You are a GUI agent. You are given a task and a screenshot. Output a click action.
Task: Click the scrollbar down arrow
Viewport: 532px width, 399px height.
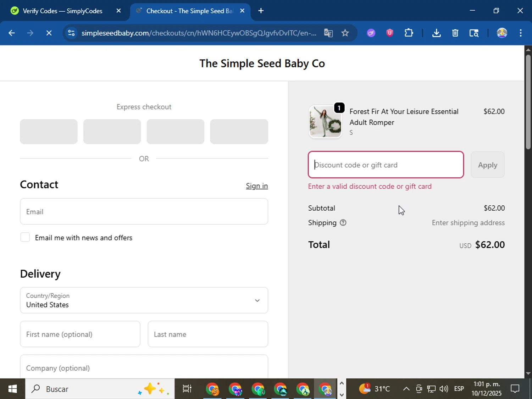(x=528, y=373)
